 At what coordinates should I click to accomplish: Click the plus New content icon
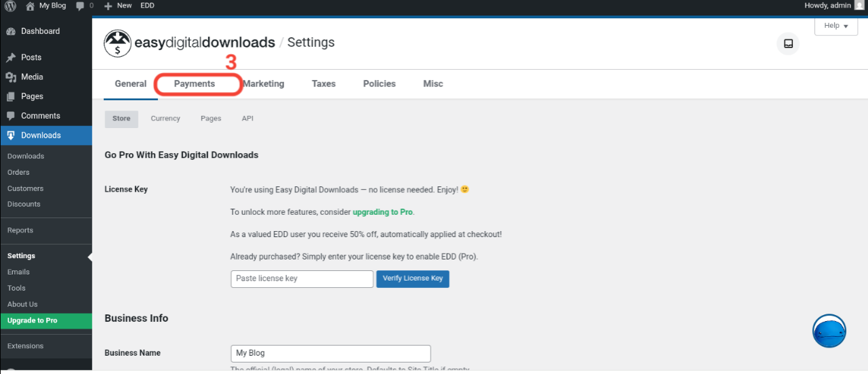pos(108,5)
